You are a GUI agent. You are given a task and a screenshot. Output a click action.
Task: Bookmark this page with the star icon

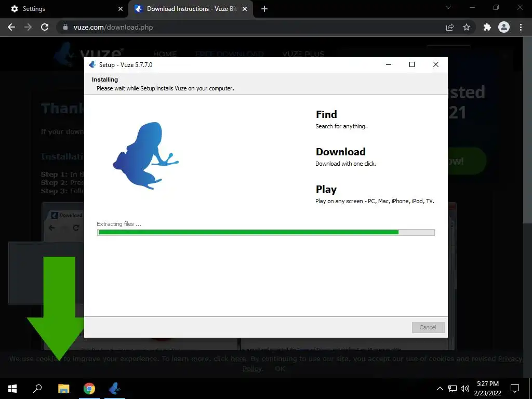(x=467, y=27)
